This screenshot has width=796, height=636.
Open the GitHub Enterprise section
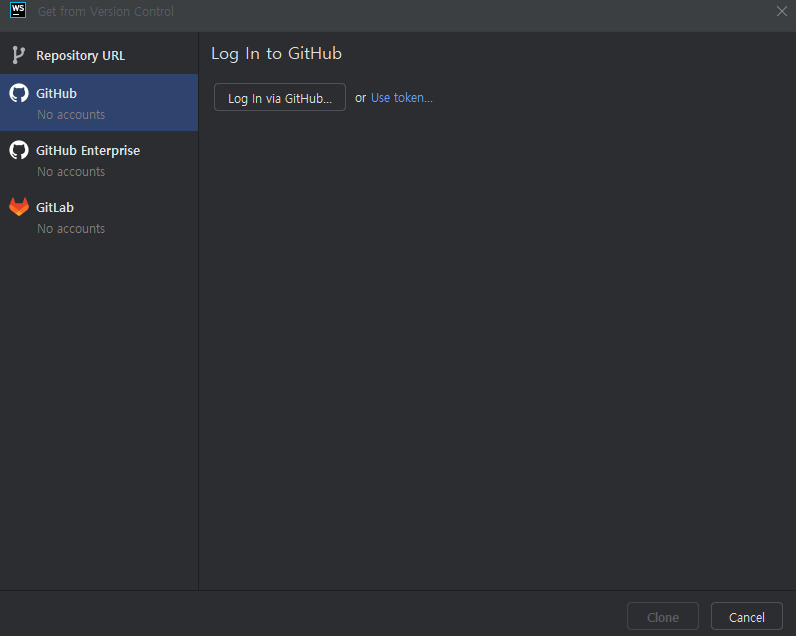pos(99,160)
